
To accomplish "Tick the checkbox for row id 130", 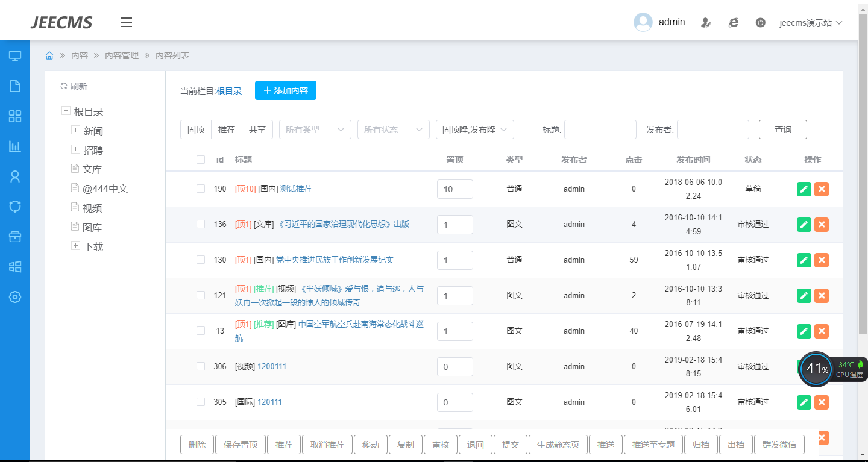I will pyautogui.click(x=201, y=260).
